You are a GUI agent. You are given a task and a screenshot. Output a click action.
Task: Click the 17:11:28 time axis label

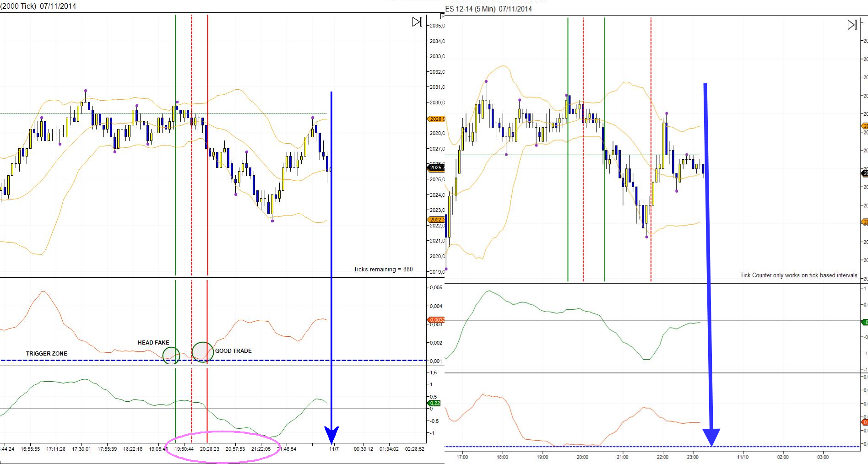coord(56,449)
